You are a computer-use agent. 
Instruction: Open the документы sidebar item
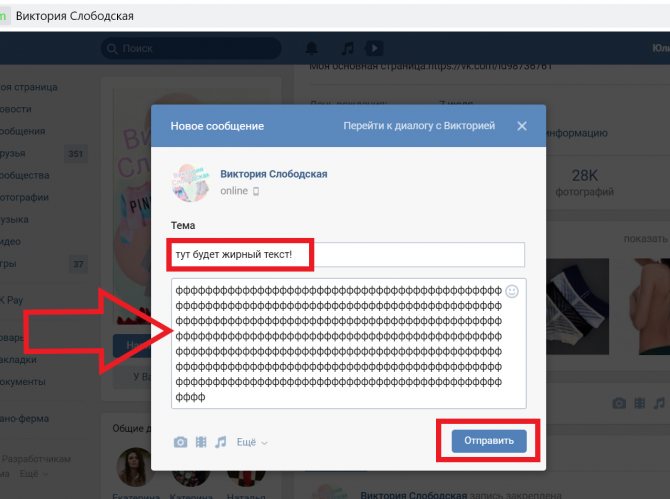point(23,382)
